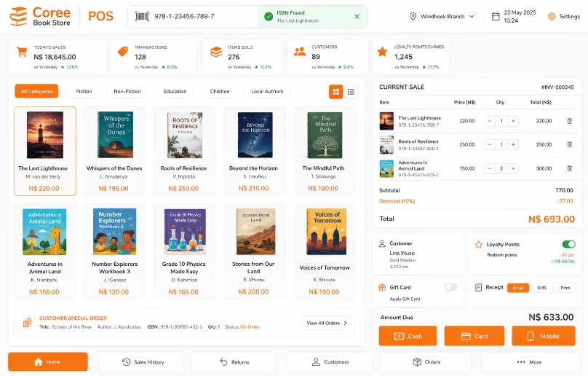Viewport: 588px width, 376px height.
Task: Increase quantity of The Last Lighthouse
Action: pos(513,121)
